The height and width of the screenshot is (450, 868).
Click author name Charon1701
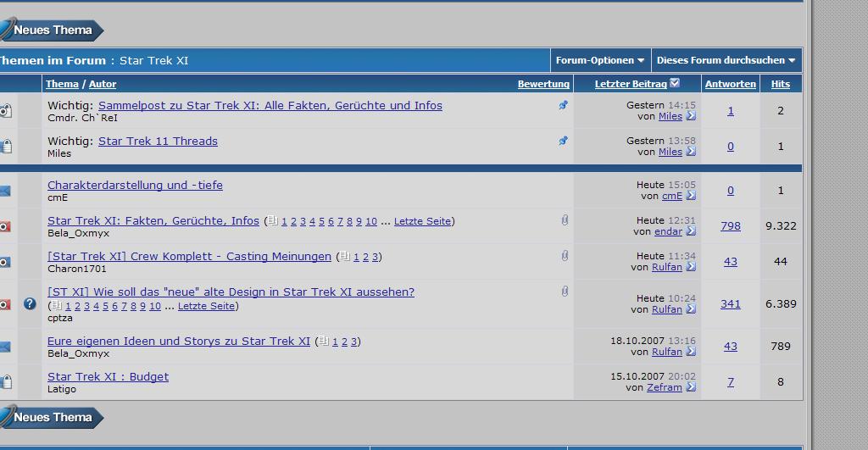(77, 269)
